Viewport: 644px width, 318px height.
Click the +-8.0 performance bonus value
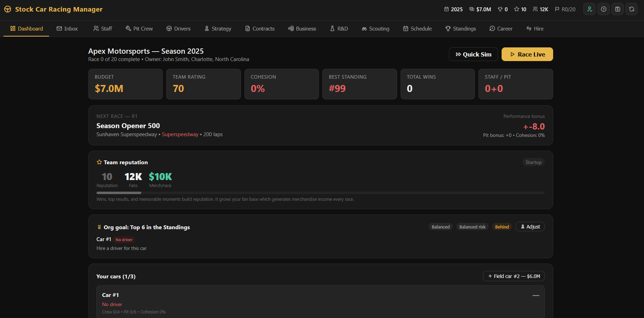click(534, 126)
